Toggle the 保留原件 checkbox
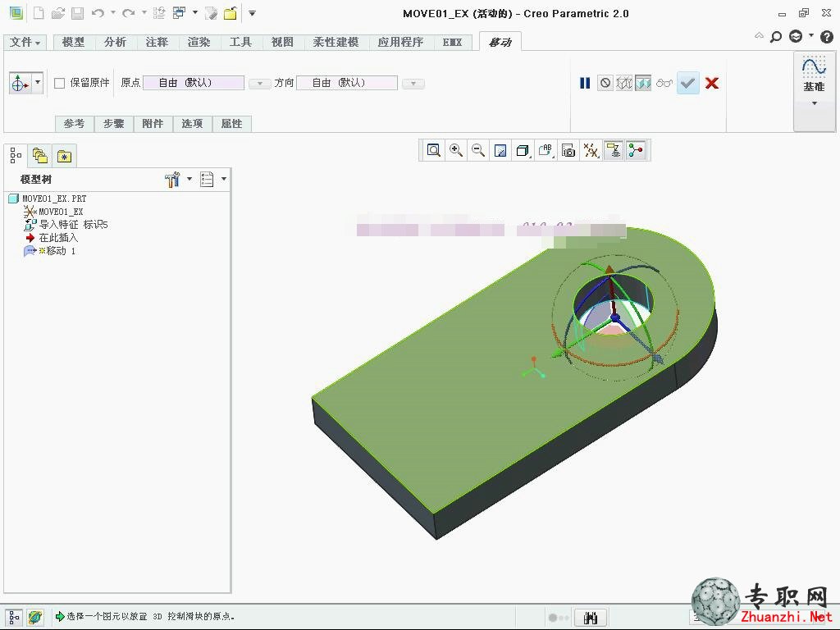This screenshot has height=630, width=840. pos(59,83)
